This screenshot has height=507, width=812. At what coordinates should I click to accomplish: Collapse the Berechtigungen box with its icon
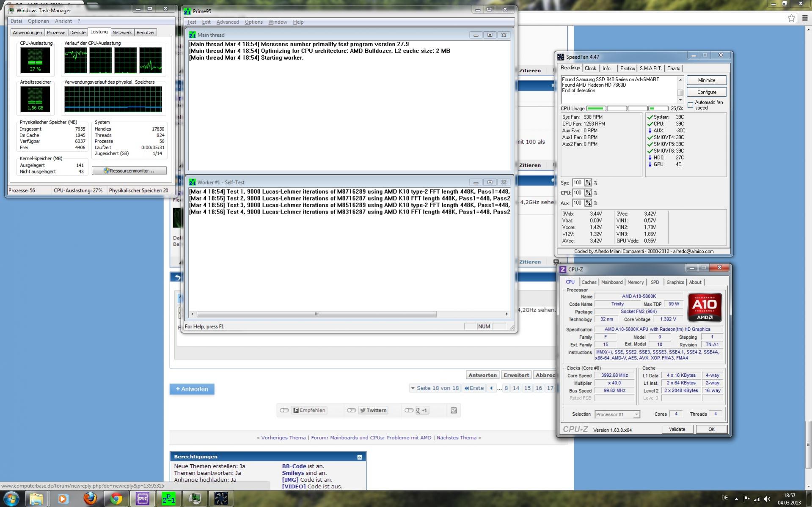[360, 457]
